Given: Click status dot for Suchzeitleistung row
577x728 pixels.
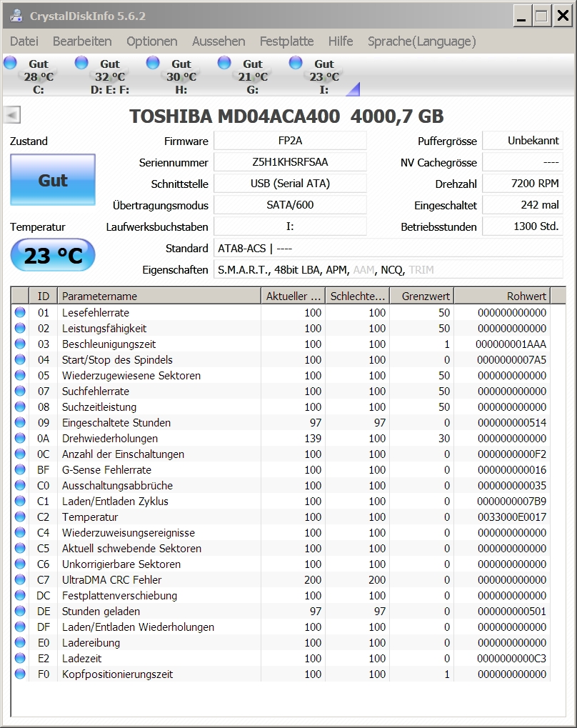Looking at the screenshot, I should coord(20,407).
